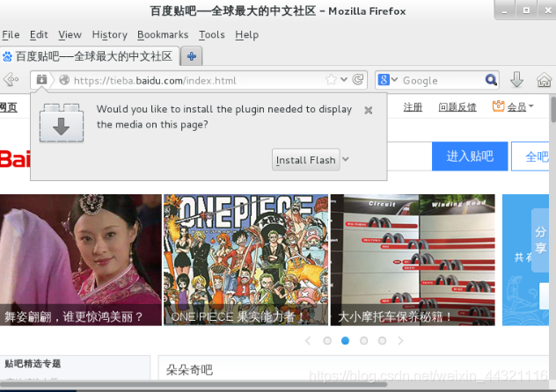
Task: Open the Help menu
Action: (247, 34)
